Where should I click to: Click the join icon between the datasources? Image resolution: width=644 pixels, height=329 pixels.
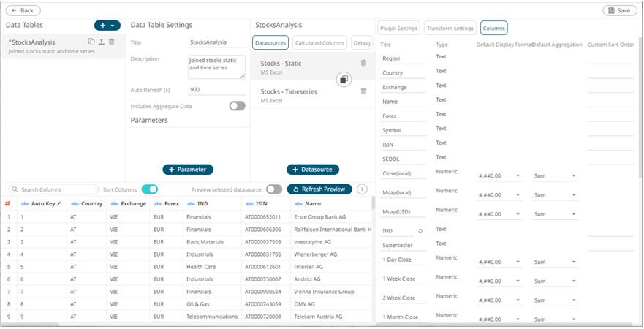point(344,80)
